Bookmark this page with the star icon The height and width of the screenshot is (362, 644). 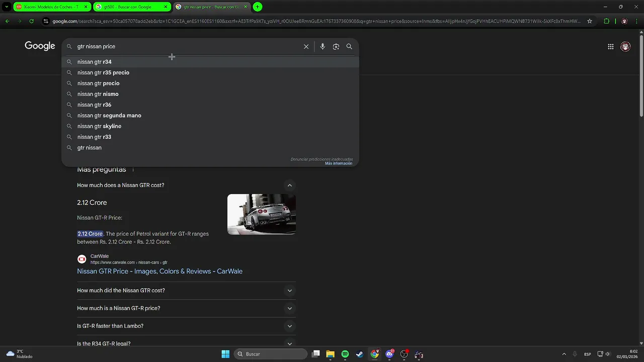click(x=590, y=21)
